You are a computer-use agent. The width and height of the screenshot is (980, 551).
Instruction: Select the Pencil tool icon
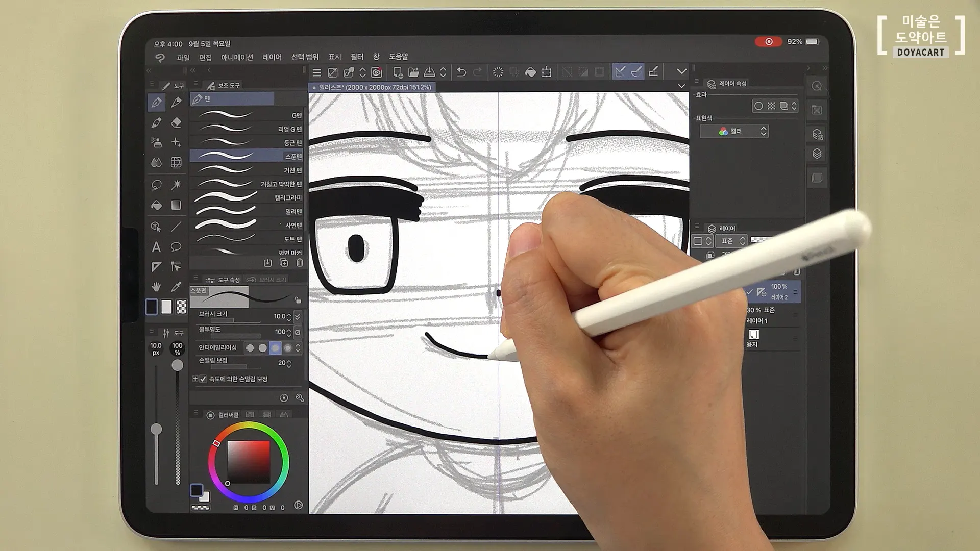pos(176,102)
